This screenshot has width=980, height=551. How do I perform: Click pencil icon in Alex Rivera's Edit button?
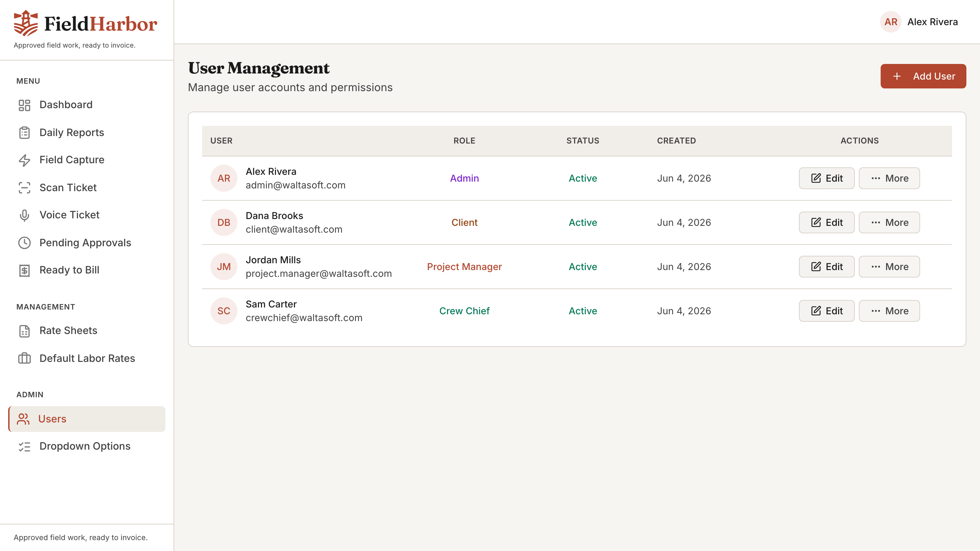816,178
